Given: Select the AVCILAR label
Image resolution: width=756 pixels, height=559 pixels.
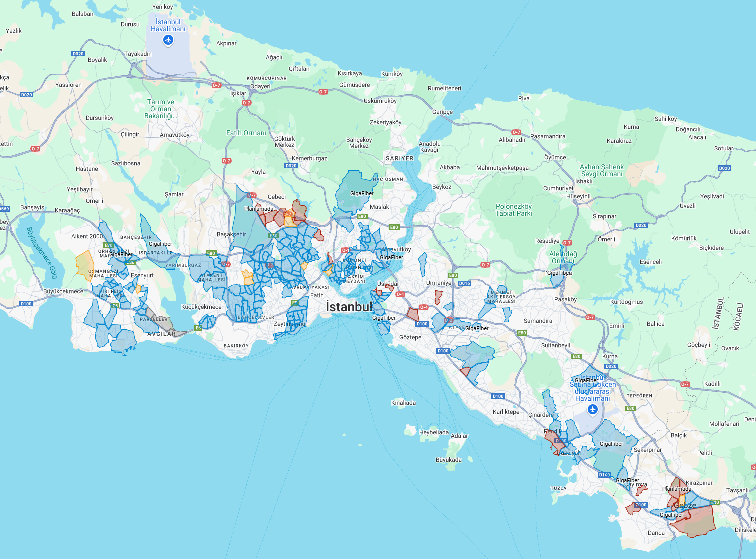Looking at the screenshot, I should 161,334.
